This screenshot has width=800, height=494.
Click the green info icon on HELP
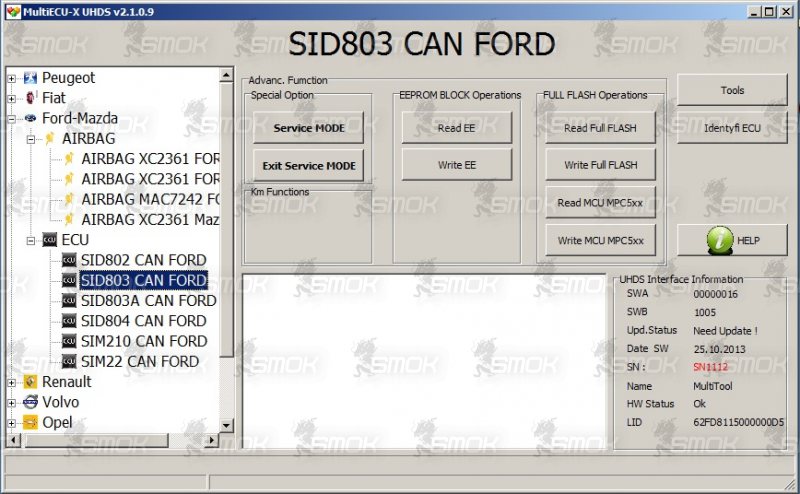pyautogui.click(x=720, y=240)
